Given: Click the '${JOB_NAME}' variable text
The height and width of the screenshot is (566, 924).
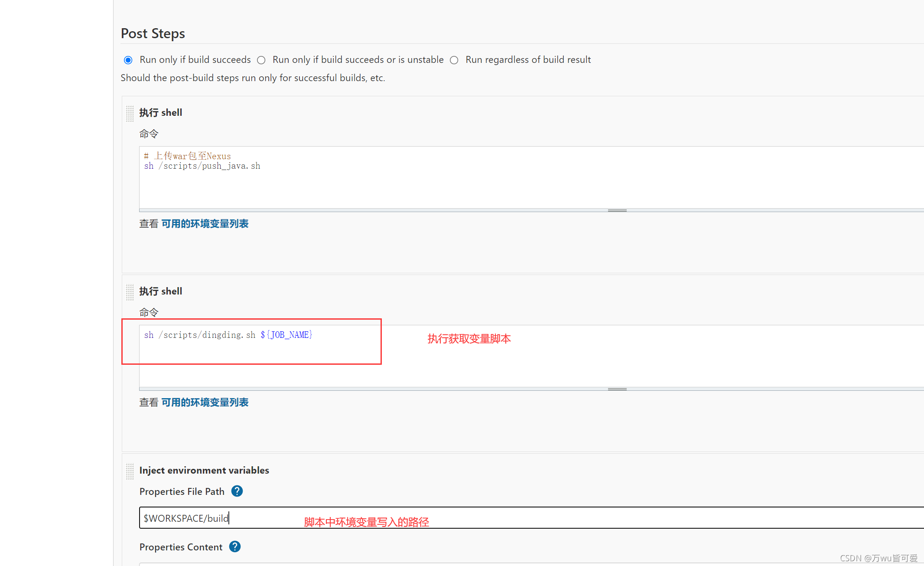Looking at the screenshot, I should pos(286,335).
